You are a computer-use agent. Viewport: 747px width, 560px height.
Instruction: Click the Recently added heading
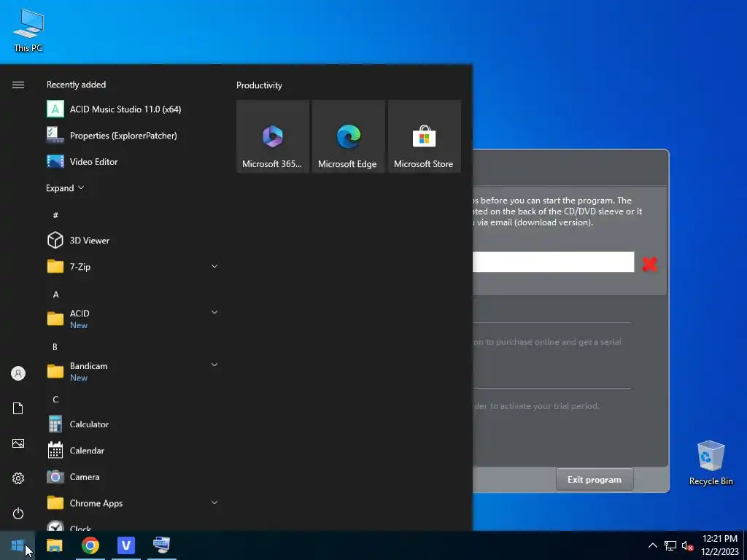tap(76, 85)
